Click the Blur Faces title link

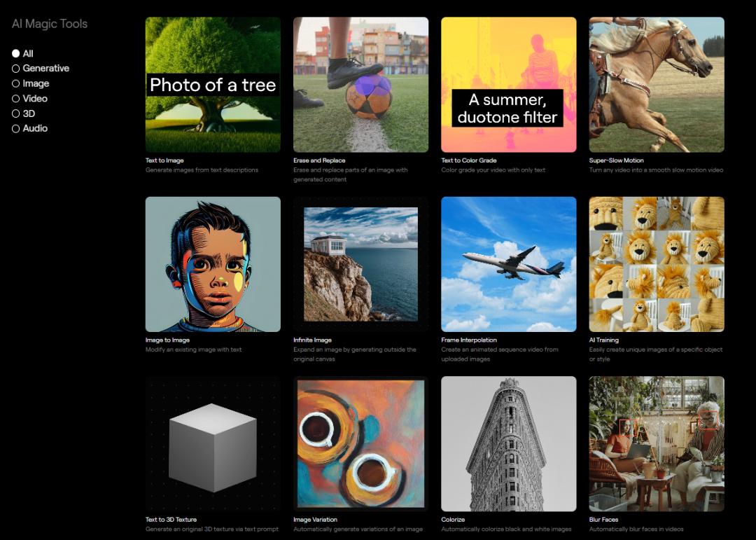(x=603, y=520)
